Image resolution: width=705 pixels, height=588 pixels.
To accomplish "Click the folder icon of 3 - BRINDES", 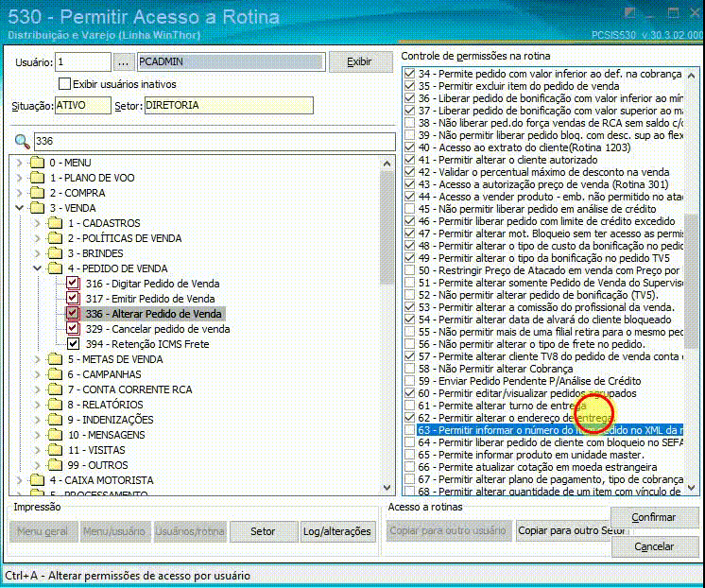I will (x=55, y=253).
